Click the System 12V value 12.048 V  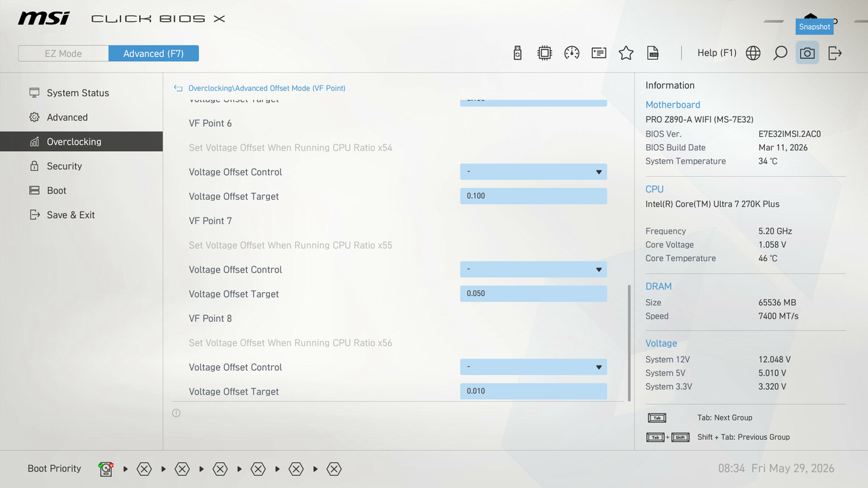(774, 360)
